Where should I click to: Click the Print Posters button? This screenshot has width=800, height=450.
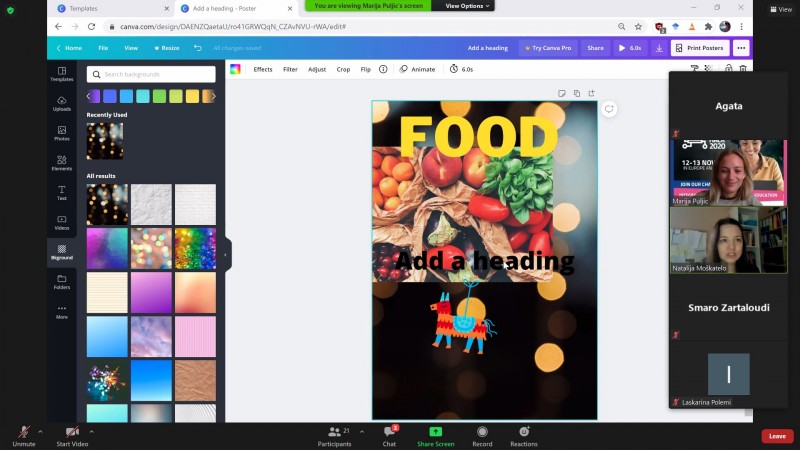pos(700,48)
